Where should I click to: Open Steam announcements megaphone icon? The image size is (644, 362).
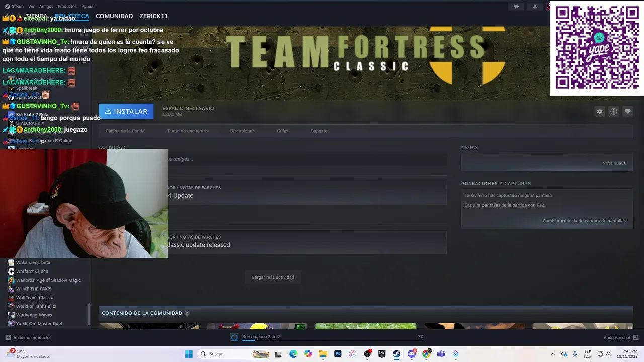[x=516, y=6]
